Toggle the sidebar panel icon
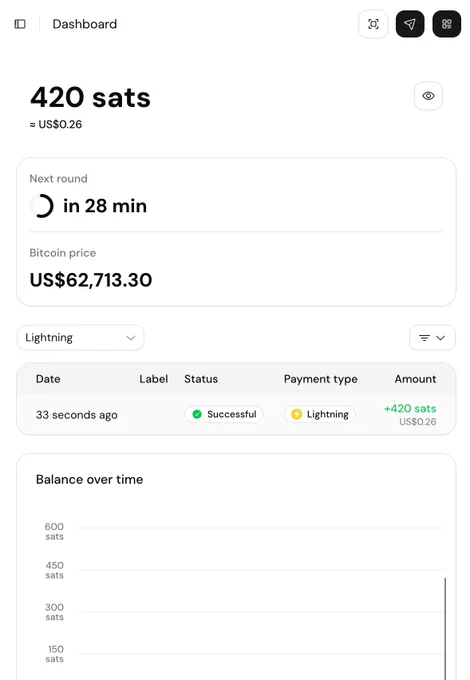The height and width of the screenshot is (680, 470). point(20,24)
